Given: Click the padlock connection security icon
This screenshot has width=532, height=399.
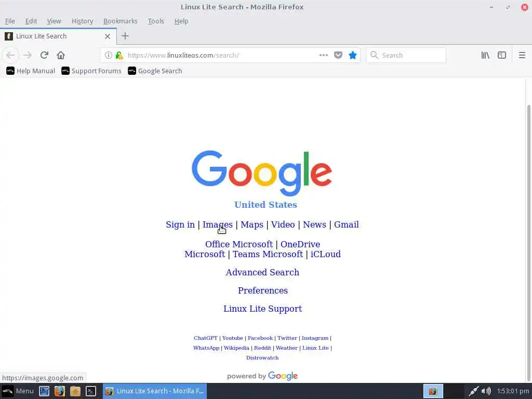Looking at the screenshot, I should [119, 55].
